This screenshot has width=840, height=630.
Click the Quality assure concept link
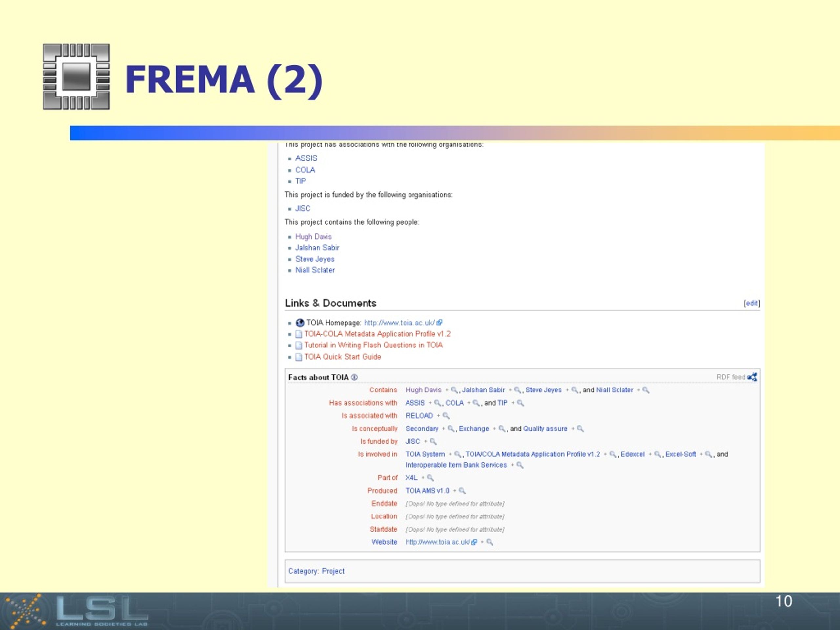click(545, 429)
